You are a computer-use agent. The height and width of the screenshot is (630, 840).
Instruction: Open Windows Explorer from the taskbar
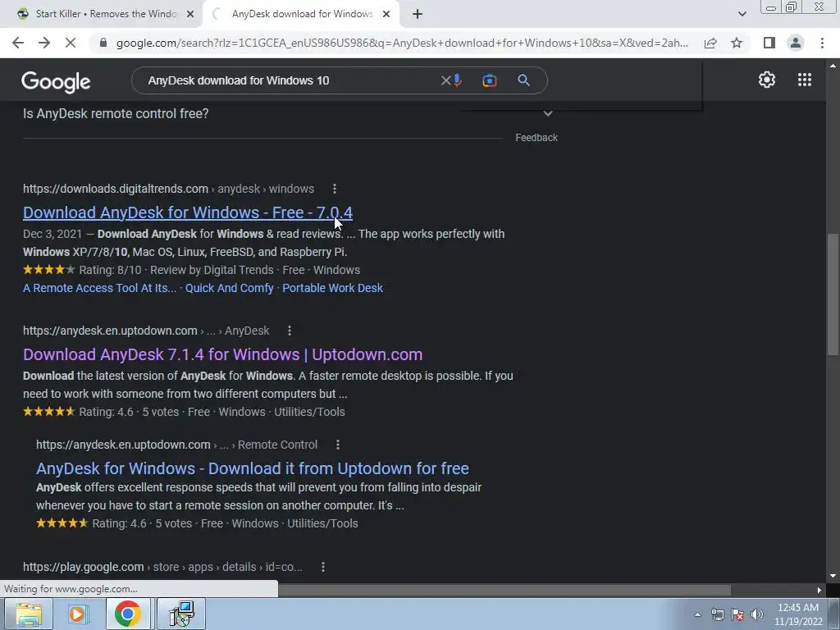[x=29, y=614]
